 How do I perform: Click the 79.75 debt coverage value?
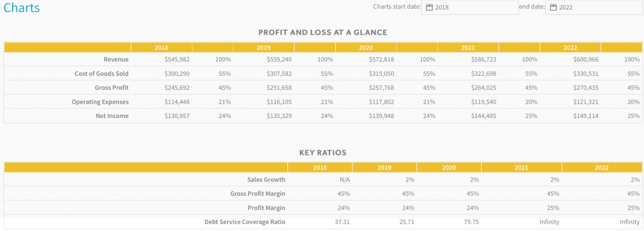point(470,222)
